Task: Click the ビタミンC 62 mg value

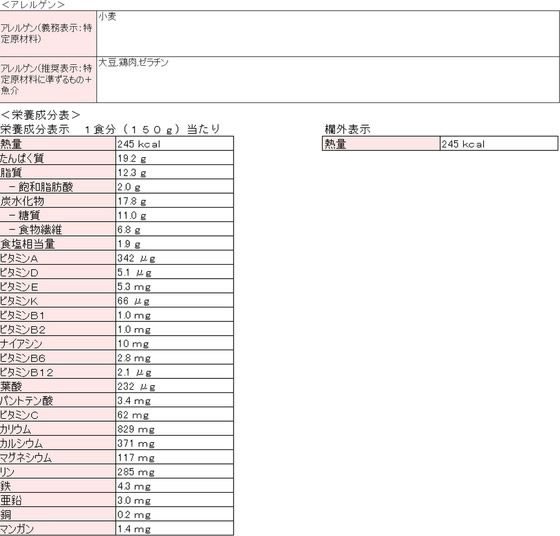Action: click(x=175, y=415)
